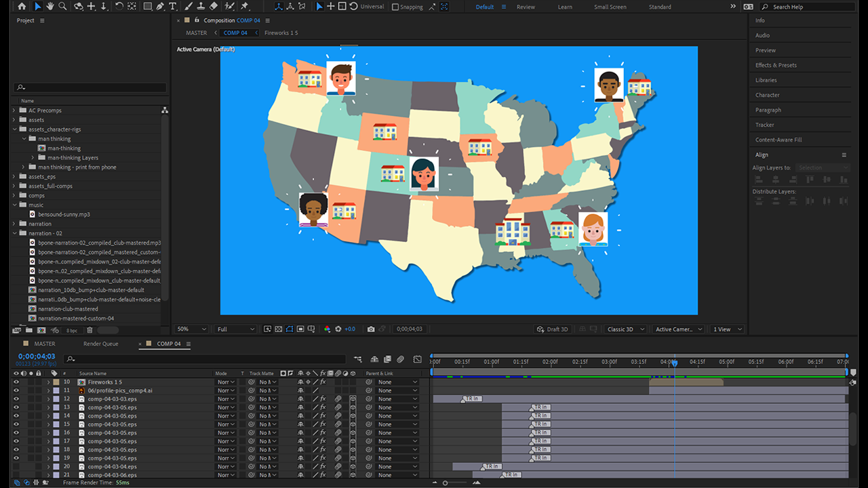Viewport: 868px width, 488px height.
Task: Open the Effects & Presets panel
Action: point(776,65)
